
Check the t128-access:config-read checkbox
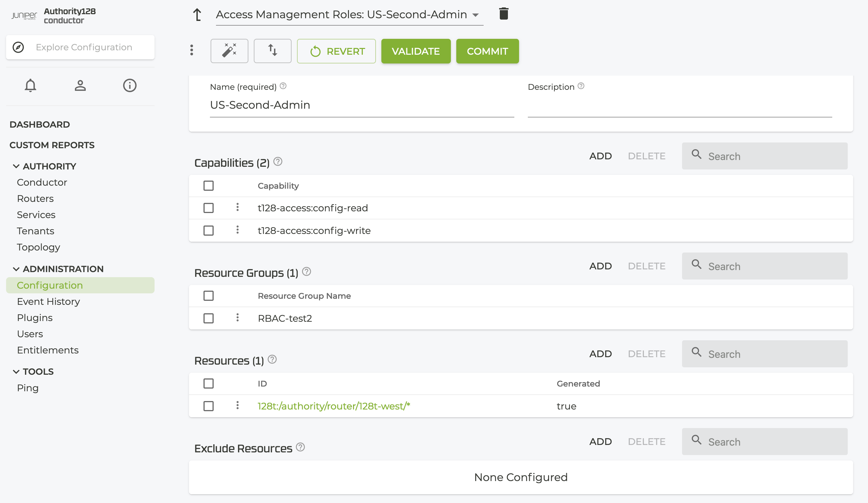coord(208,208)
